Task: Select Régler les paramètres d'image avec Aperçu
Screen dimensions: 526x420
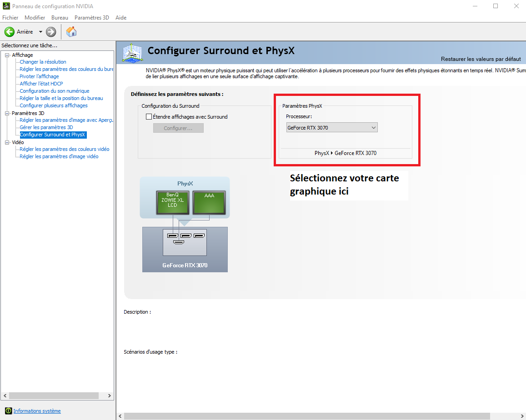Action: pos(66,120)
